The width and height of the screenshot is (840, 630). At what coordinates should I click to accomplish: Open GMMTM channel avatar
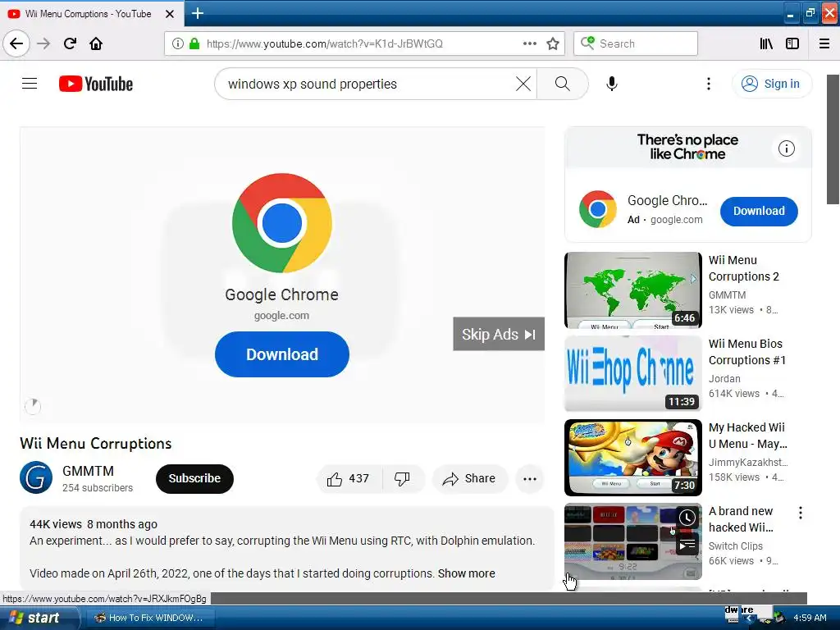36,477
